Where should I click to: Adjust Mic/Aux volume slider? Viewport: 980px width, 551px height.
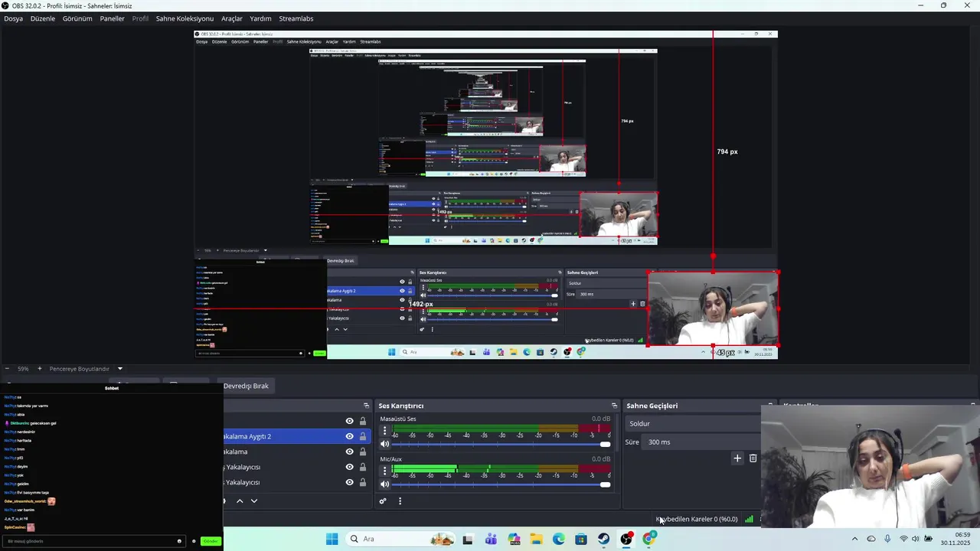501,484
